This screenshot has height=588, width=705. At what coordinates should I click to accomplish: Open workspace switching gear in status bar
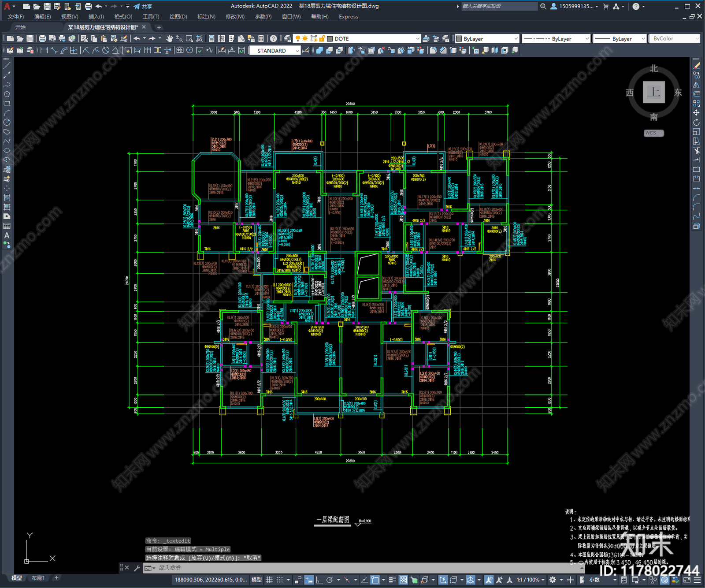click(x=553, y=580)
